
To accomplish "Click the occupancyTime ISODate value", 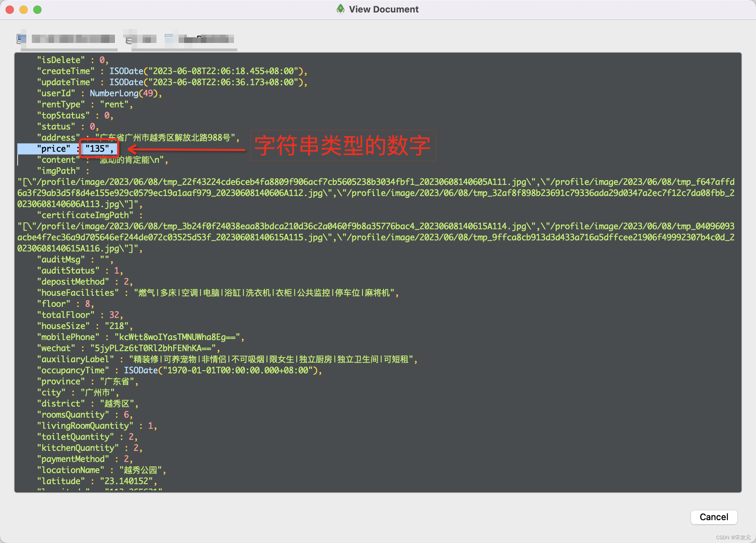I will tap(223, 370).
